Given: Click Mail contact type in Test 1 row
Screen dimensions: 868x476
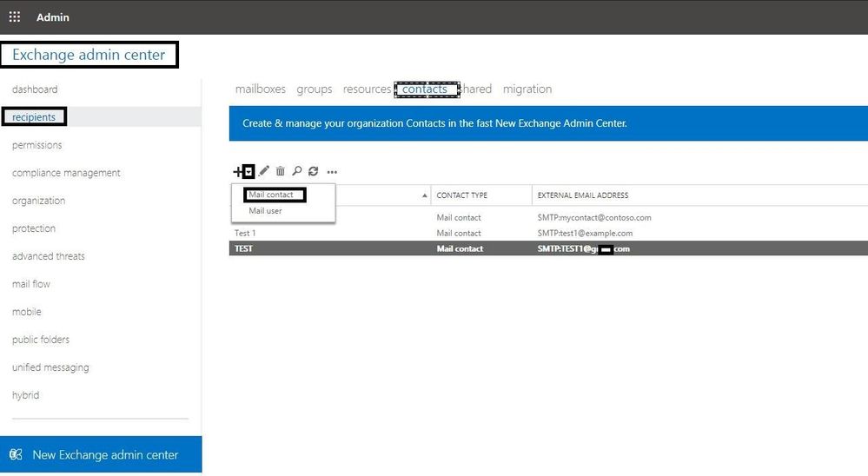Looking at the screenshot, I should [459, 233].
